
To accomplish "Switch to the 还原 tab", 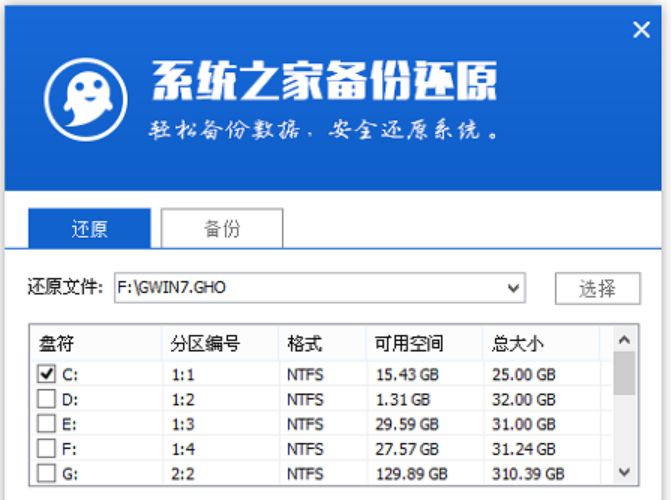I will pos(89,228).
